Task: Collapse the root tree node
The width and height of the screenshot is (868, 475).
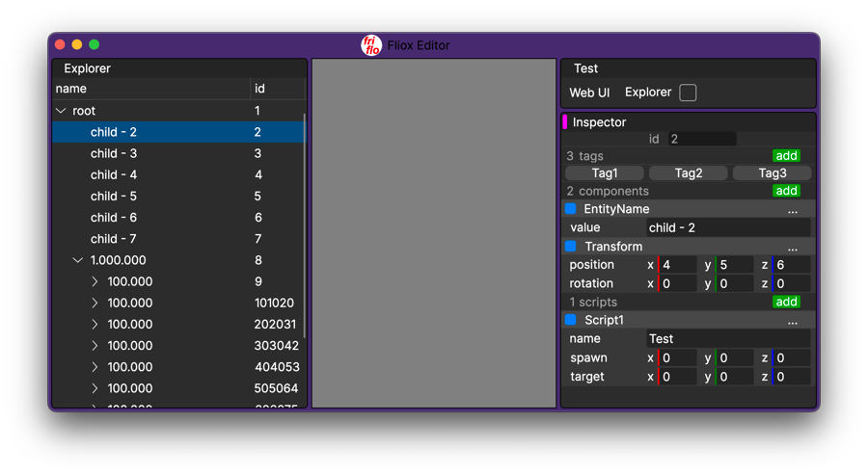Action: coord(62,111)
